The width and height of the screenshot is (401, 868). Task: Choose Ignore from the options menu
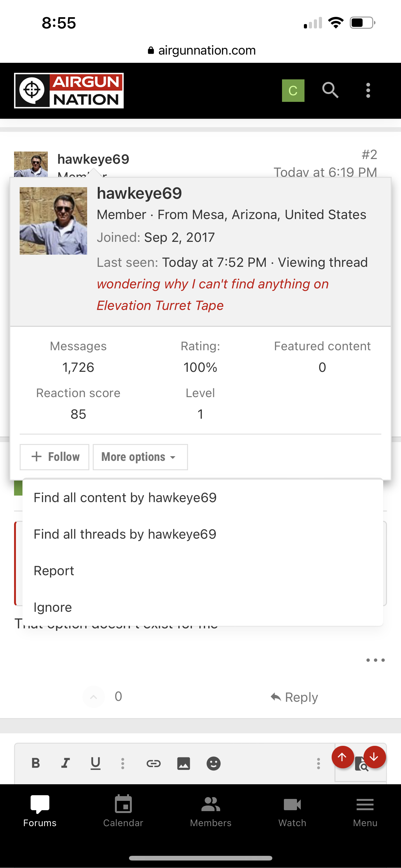pos(53,607)
